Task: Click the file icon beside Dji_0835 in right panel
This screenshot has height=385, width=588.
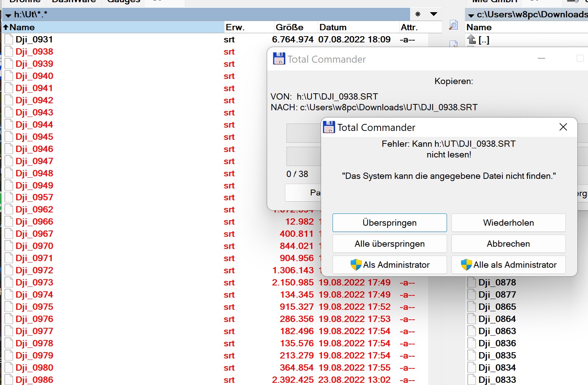Action: tap(472, 355)
